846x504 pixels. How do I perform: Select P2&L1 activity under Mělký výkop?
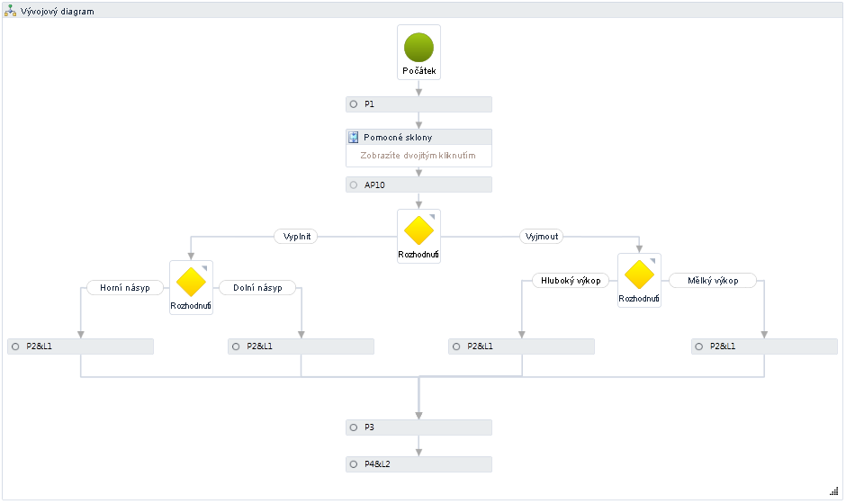click(764, 346)
